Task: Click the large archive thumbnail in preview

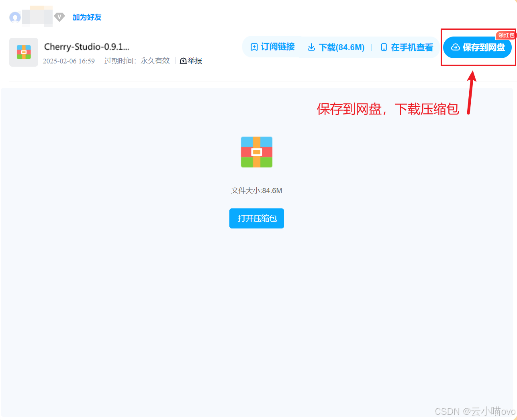Action: pos(257,152)
